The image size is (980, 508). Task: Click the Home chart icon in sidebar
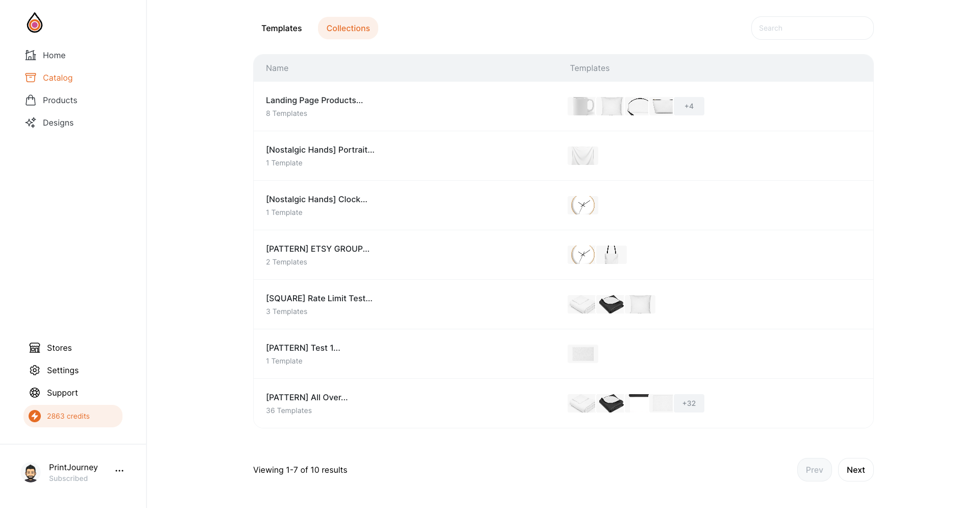(31, 55)
